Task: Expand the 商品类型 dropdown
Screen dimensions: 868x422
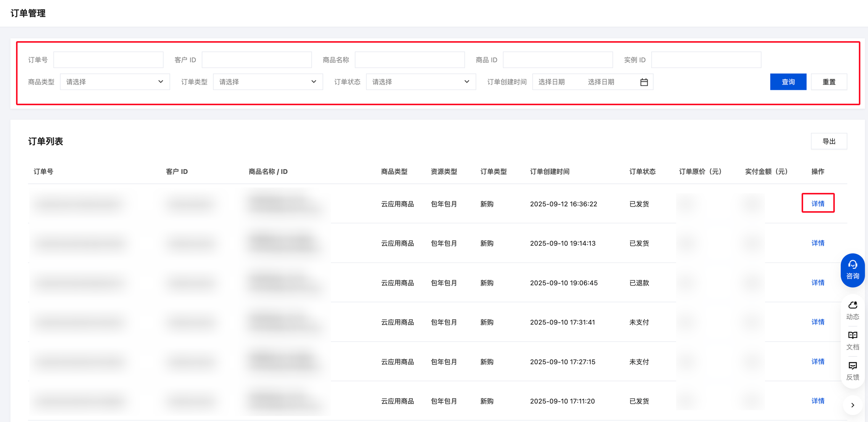Action: 114,82
